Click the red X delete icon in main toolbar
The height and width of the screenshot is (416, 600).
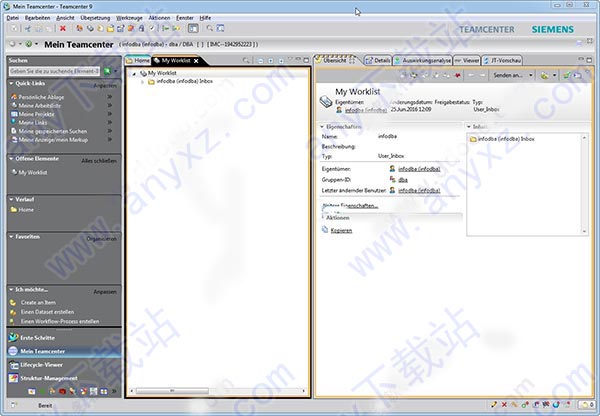(63, 28)
